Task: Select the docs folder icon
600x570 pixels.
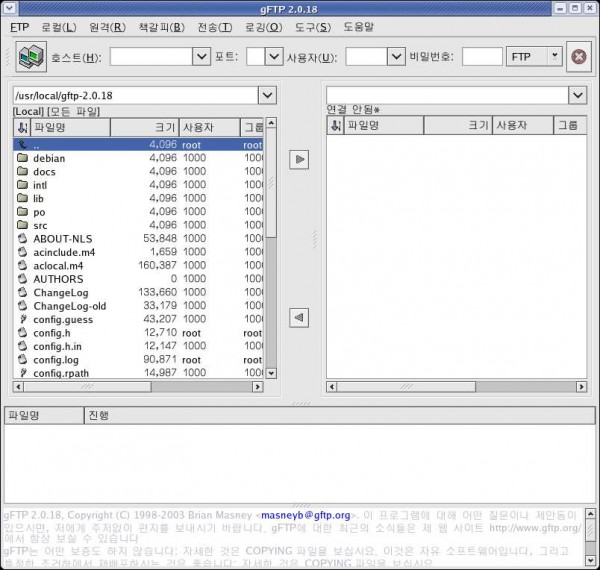Action: (x=23, y=171)
